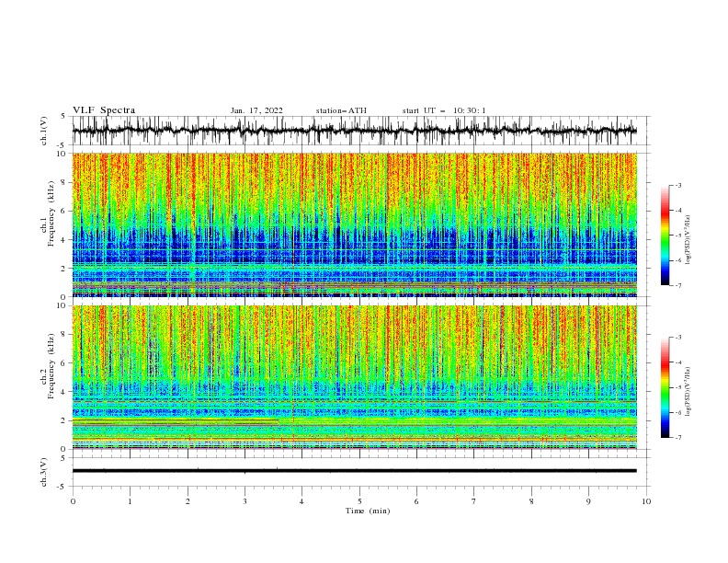Click the 'VLF Spectra' title text
728x563 pixels.
[x=104, y=110]
